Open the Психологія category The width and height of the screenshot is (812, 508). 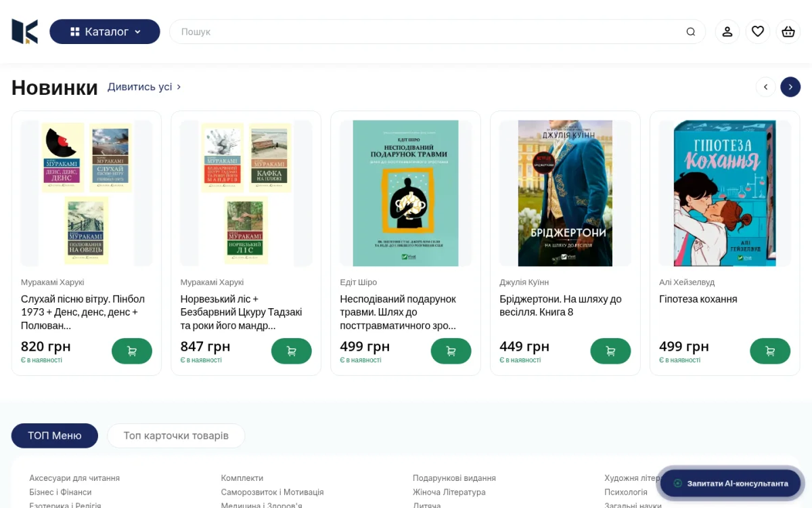tap(626, 492)
